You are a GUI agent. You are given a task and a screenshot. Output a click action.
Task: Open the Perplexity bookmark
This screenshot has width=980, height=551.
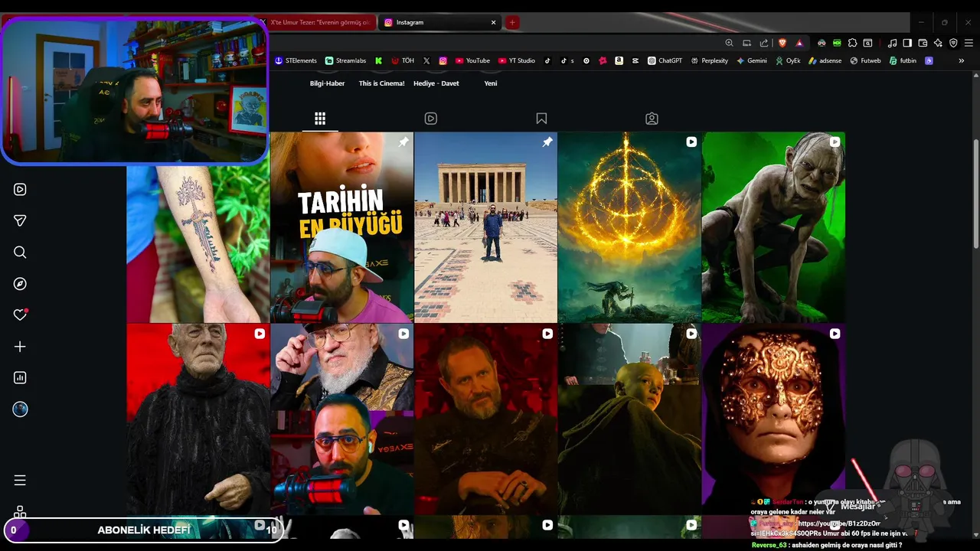point(709,60)
